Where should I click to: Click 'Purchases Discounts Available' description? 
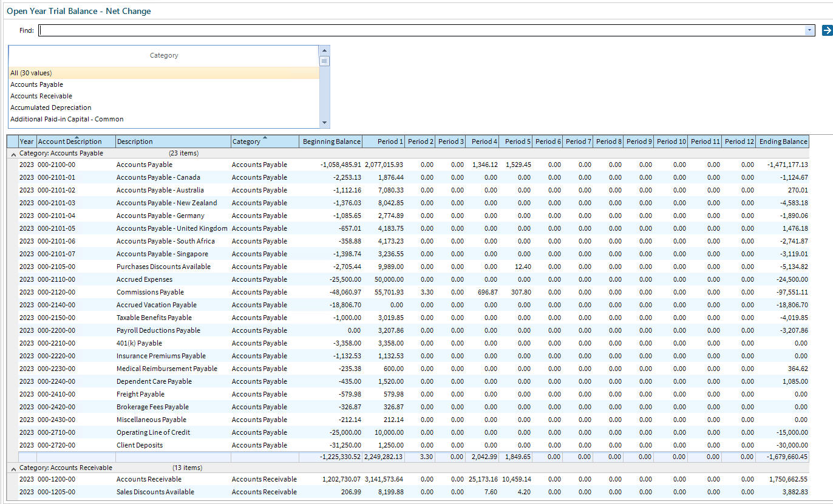(x=163, y=267)
